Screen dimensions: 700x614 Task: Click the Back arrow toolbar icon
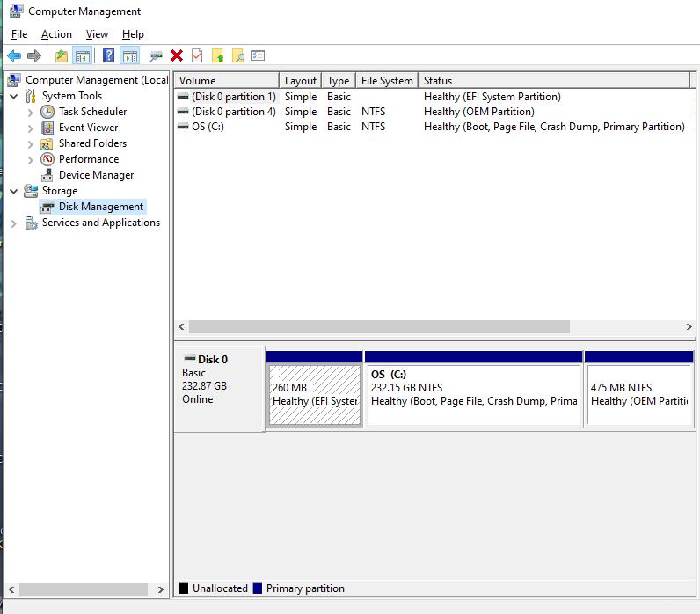coord(14,55)
